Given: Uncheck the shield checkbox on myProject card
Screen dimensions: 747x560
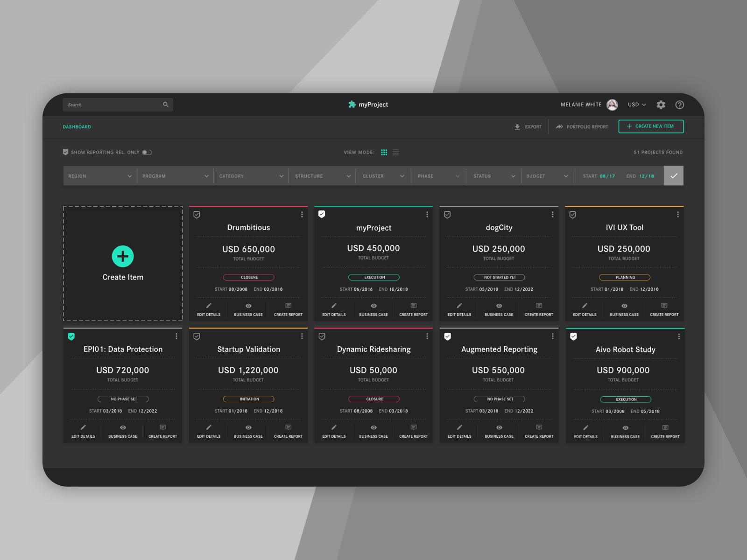Looking at the screenshot, I should tap(322, 214).
